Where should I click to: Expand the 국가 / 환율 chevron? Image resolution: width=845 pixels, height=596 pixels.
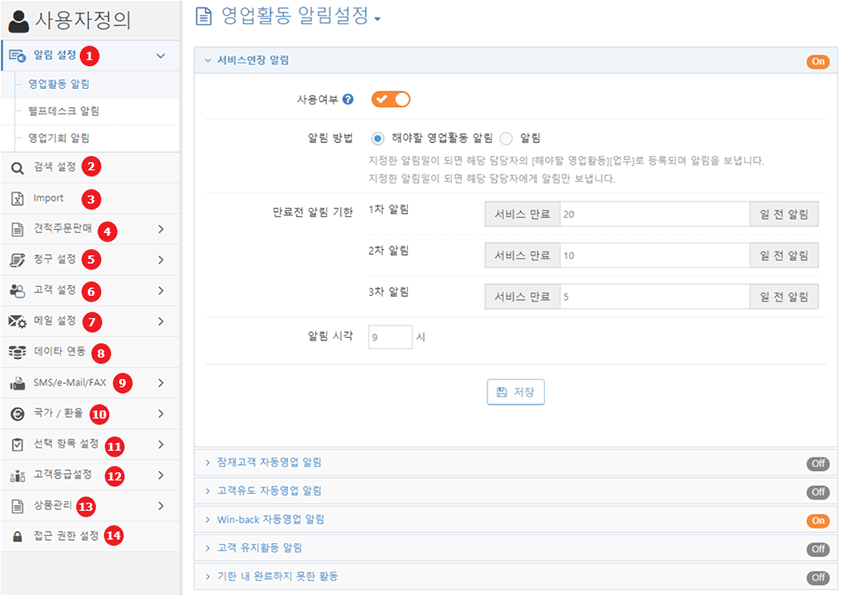[x=161, y=413]
